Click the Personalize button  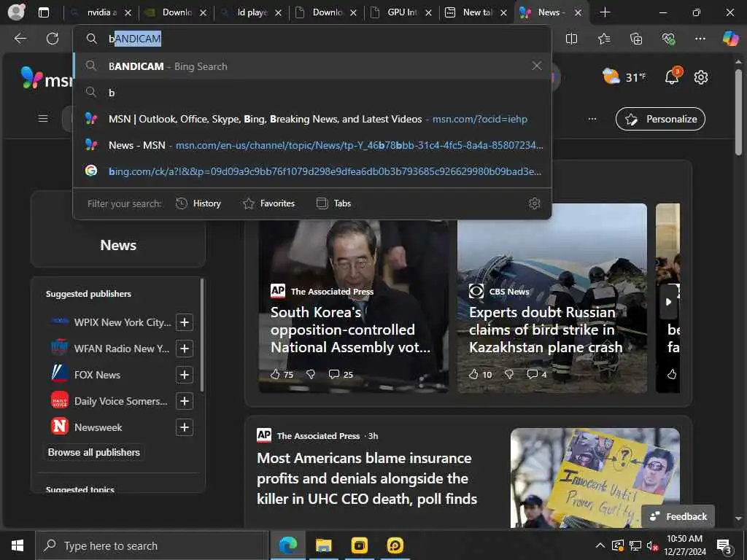coord(660,119)
